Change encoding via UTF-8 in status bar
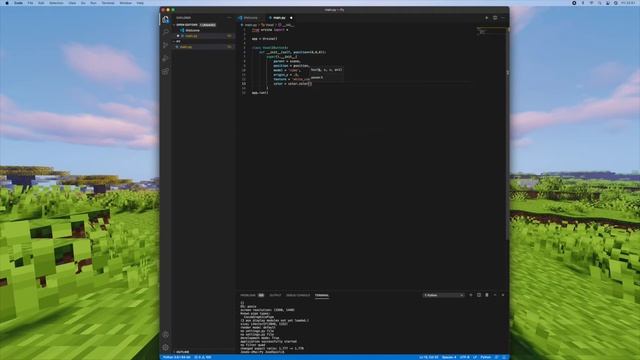This screenshot has width=640, height=360. (x=465, y=357)
